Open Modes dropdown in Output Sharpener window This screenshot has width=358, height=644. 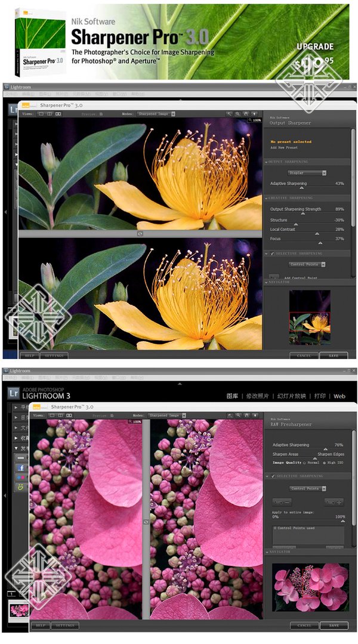156,114
